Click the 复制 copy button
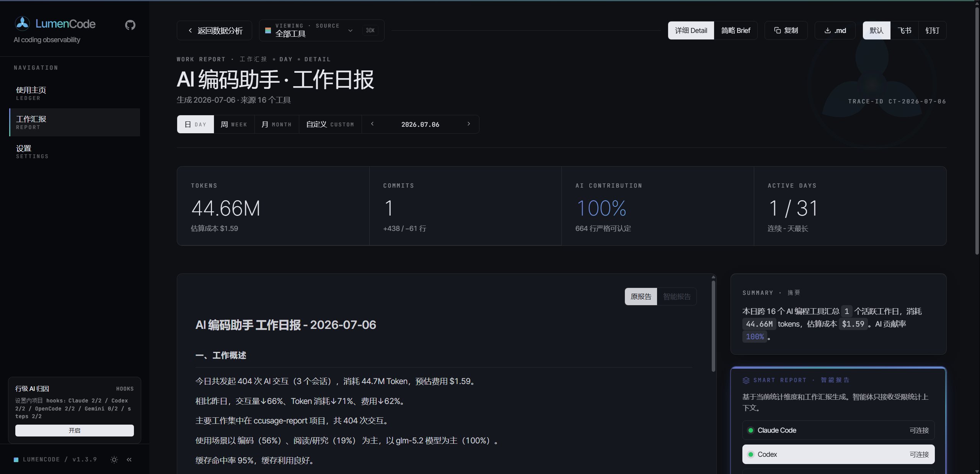 tap(786, 30)
